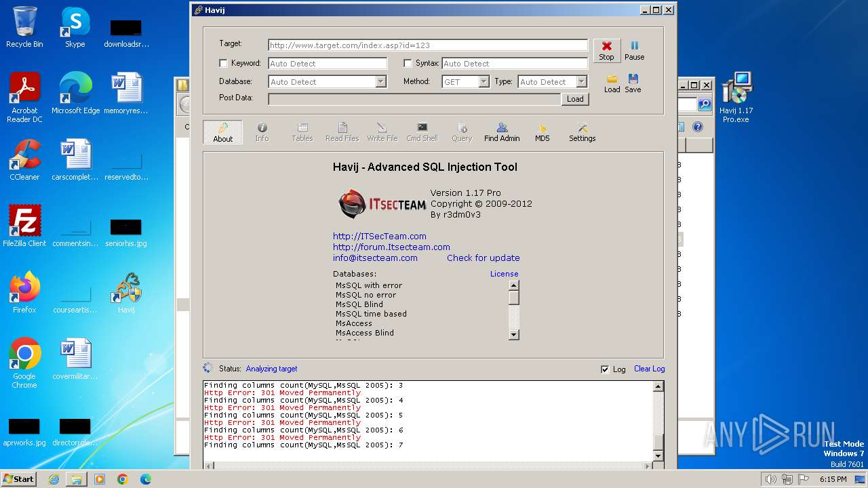Click the log panel scroll-up arrow
The width and height of the screenshot is (868, 488).
coord(658,386)
